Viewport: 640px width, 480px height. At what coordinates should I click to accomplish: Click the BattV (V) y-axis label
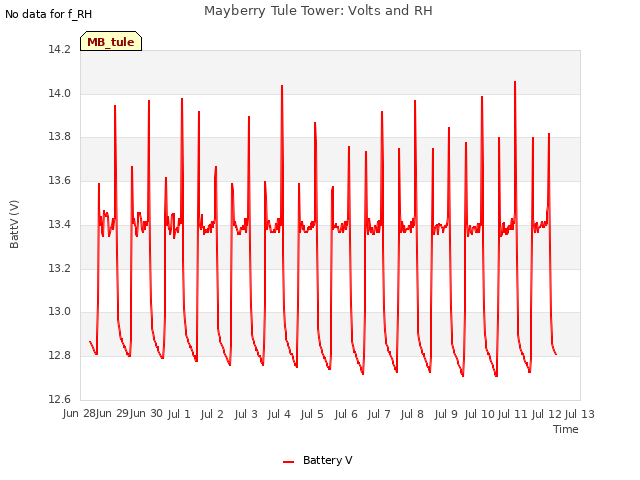(x=14, y=224)
